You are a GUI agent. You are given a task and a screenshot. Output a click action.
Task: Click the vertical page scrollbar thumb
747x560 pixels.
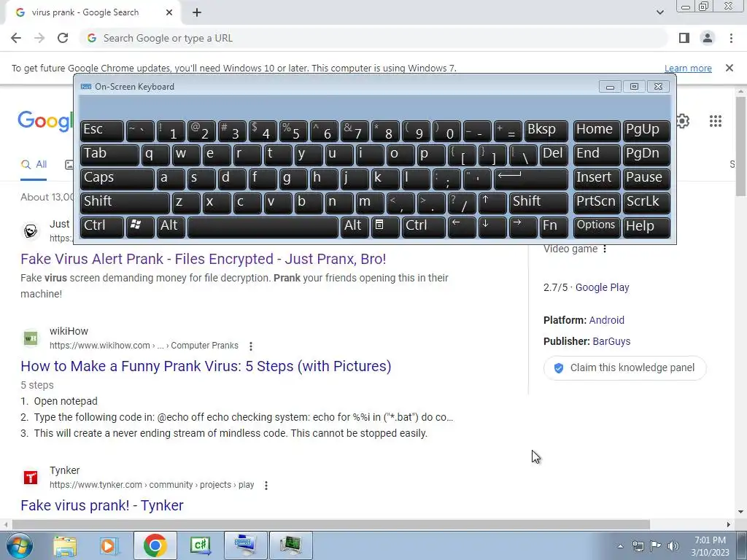(741, 146)
